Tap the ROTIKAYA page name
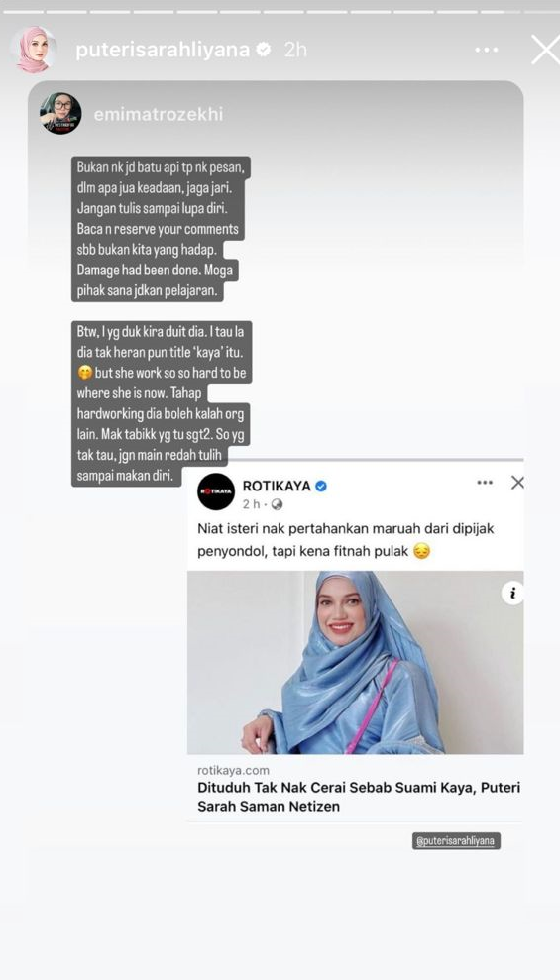The height and width of the screenshot is (980, 560). (x=277, y=486)
